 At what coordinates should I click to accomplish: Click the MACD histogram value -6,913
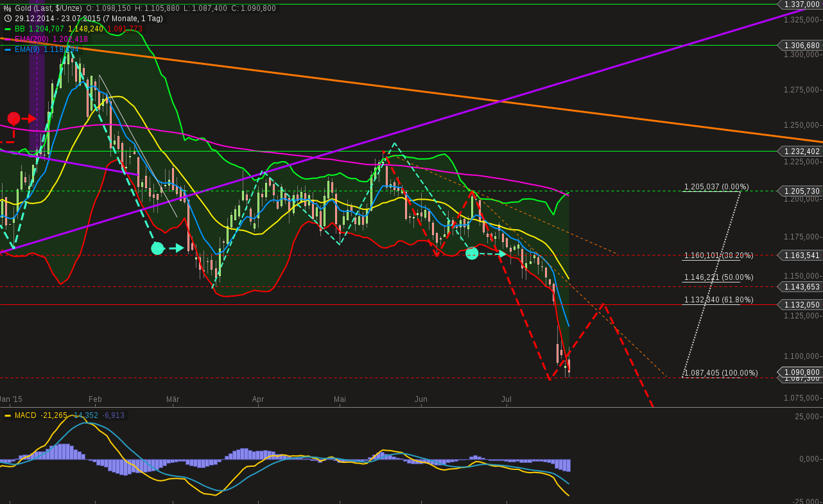(x=113, y=415)
